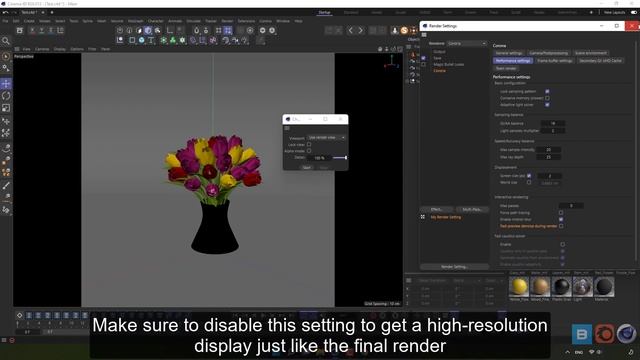The width and height of the screenshot is (640, 360).
Task: Click the timeline keyframe diamond icon
Action: click(19, 315)
